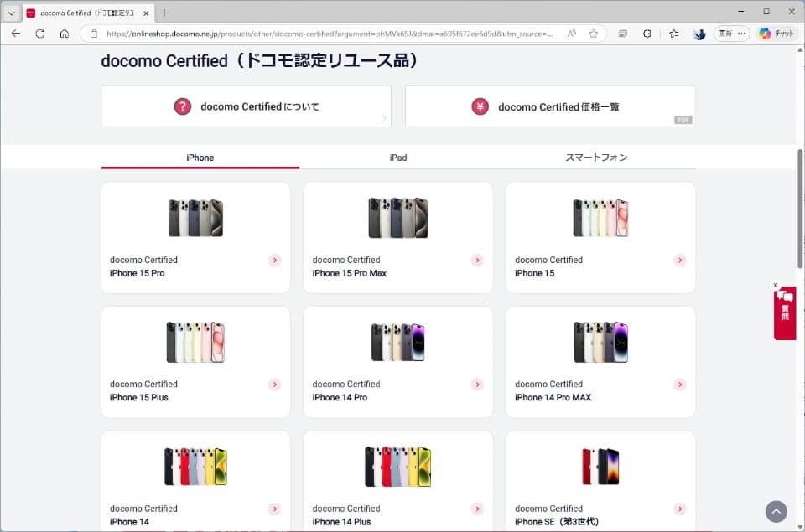805x532 pixels.
Task: Open the iPhone 14 Pro product link
Action: click(397, 362)
